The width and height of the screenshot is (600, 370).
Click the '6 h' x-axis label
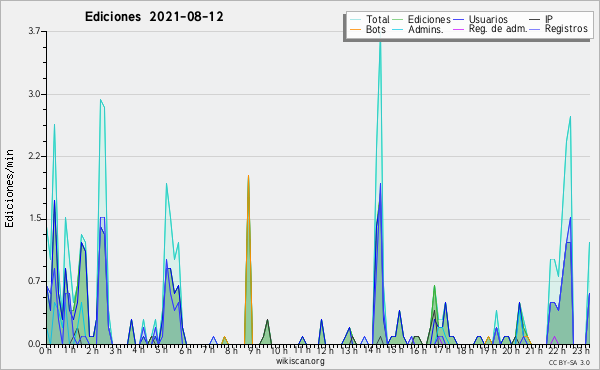point(186,350)
